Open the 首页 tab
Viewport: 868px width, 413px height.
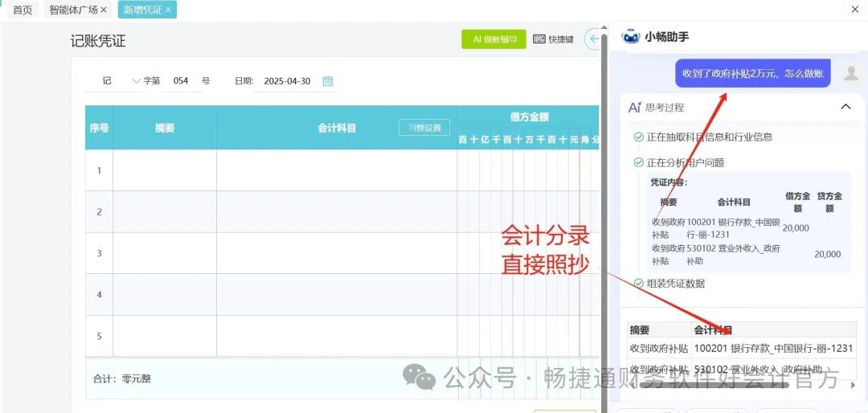click(23, 10)
